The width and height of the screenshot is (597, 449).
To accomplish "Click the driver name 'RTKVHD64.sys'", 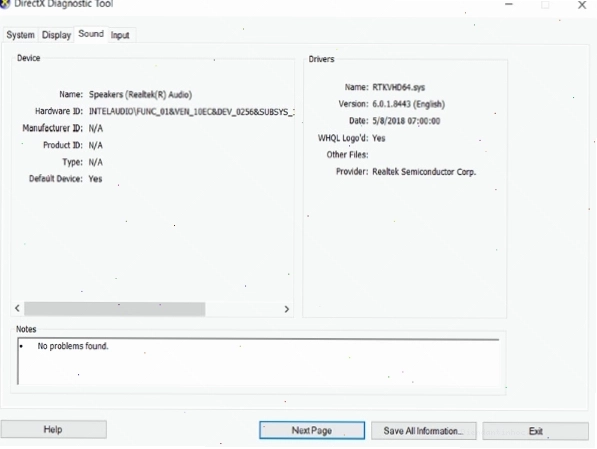I will (x=398, y=87).
